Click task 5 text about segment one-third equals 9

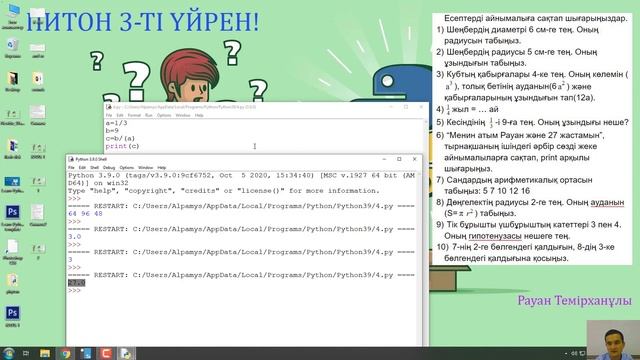point(532,122)
